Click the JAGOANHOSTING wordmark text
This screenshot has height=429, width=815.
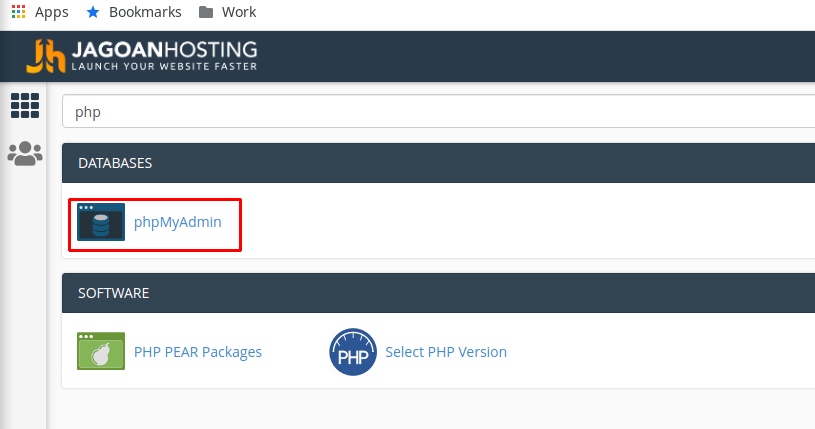[164, 49]
